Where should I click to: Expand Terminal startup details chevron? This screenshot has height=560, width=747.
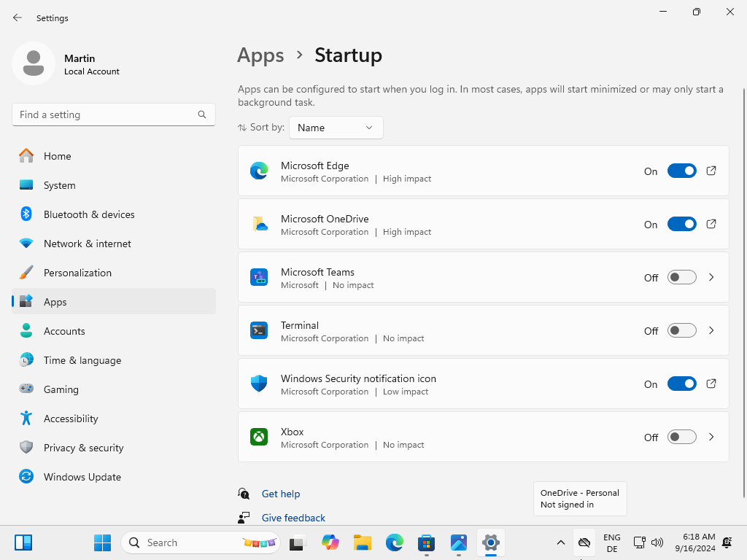pos(711,330)
